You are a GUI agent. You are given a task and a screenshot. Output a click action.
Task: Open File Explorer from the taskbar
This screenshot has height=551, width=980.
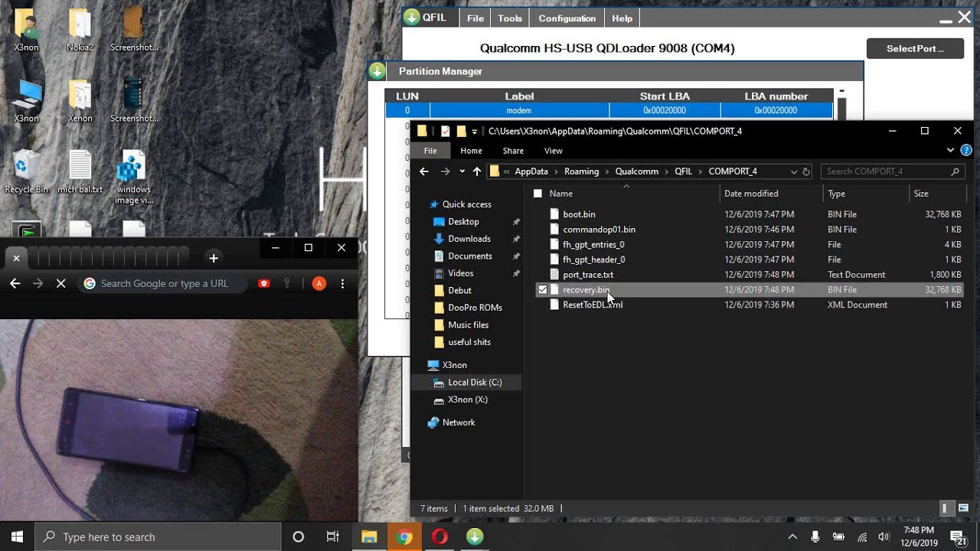tap(369, 536)
